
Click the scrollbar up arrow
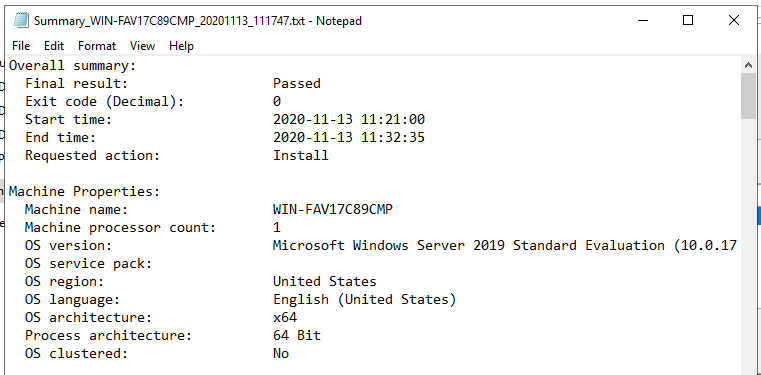[x=748, y=65]
